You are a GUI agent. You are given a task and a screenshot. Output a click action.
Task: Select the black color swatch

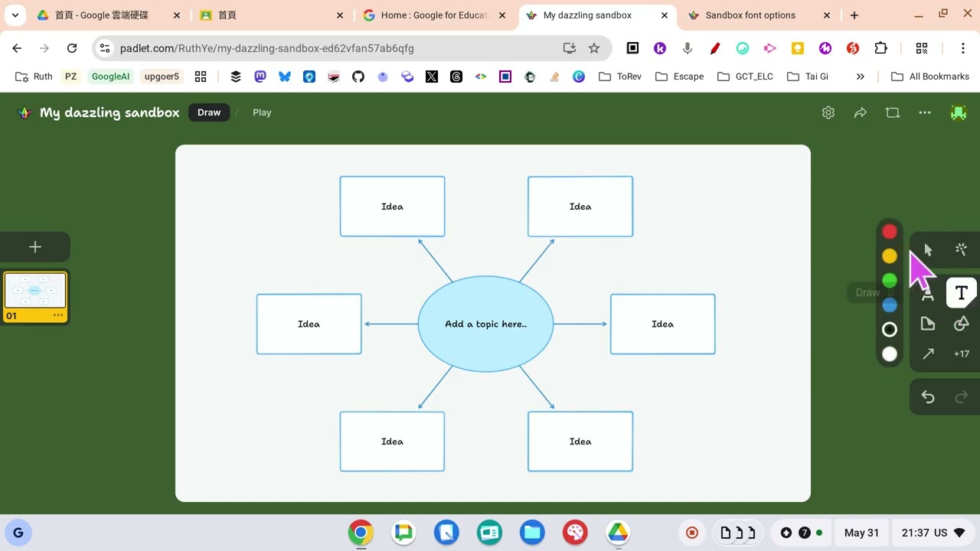pos(890,329)
